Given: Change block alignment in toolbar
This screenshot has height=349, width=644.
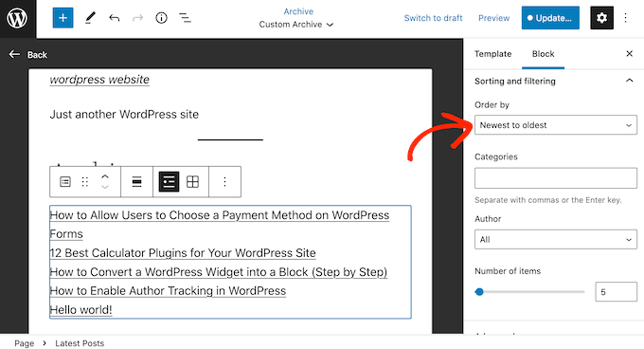Looking at the screenshot, I should pyautogui.click(x=136, y=182).
